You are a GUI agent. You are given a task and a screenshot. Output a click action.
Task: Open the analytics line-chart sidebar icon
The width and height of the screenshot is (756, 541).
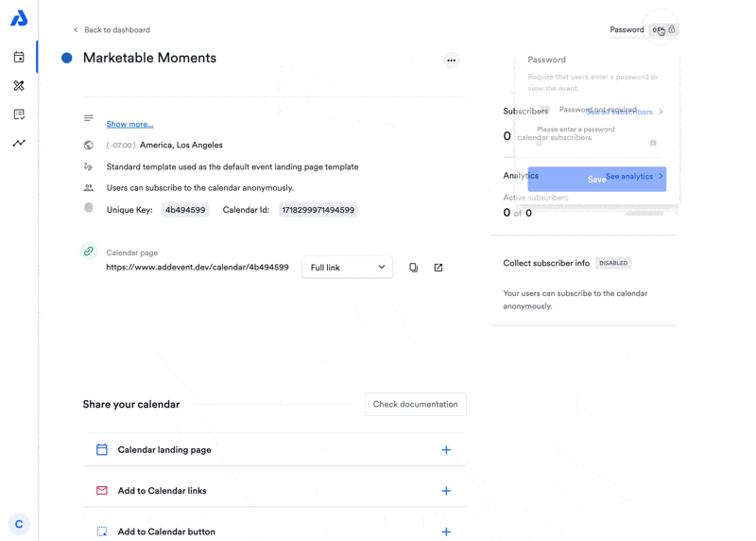[x=19, y=143]
